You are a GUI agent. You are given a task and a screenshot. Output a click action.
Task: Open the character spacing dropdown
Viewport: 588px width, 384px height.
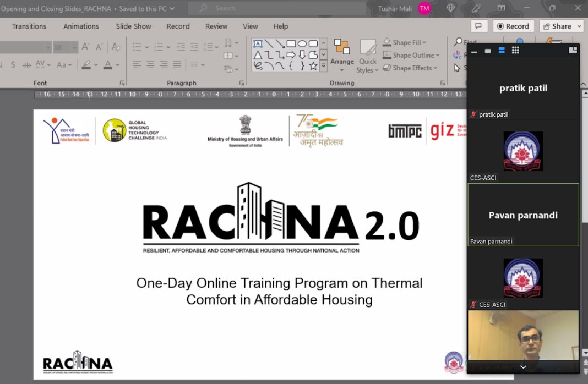pos(43,65)
